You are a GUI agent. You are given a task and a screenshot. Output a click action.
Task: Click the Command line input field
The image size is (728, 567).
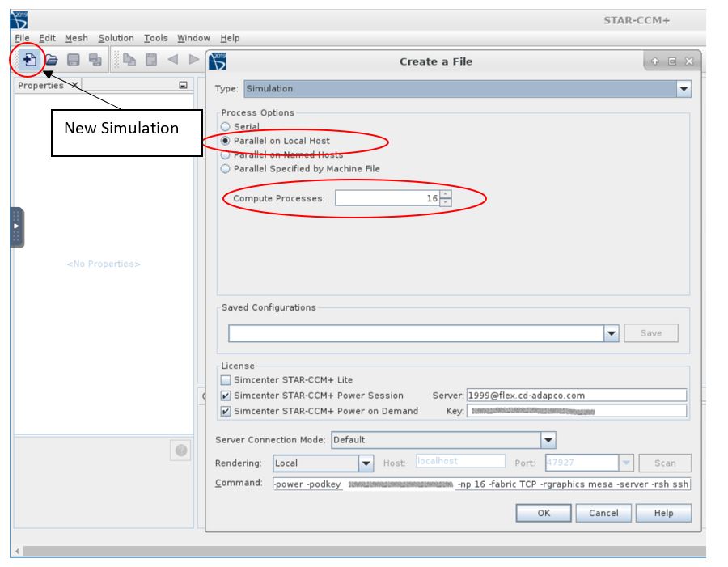(x=481, y=484)
